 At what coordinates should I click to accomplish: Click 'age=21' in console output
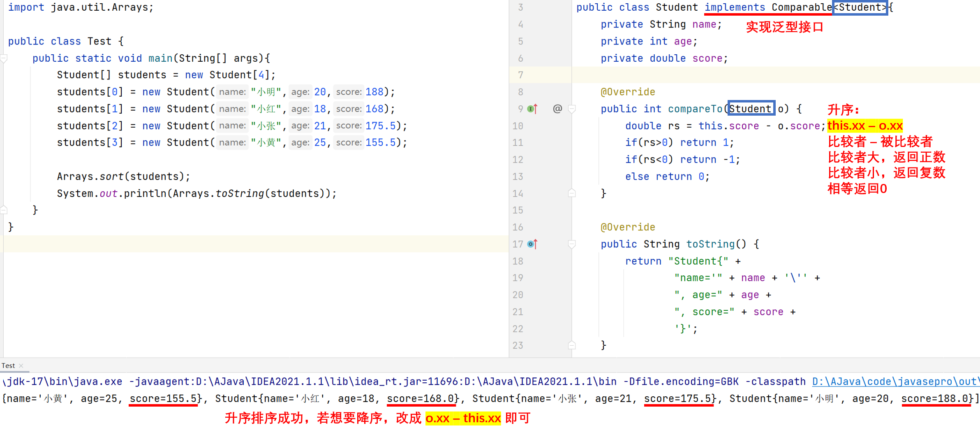point(613,398)
